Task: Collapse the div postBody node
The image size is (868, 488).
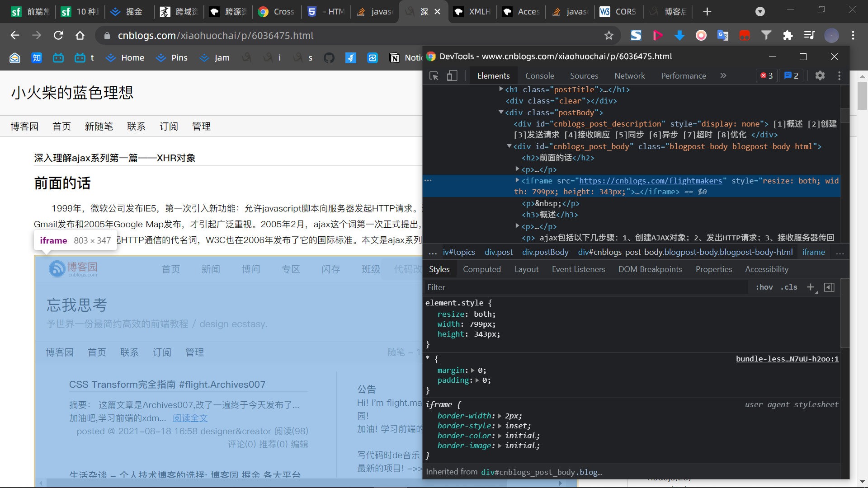Action: [x=501, y=112]
